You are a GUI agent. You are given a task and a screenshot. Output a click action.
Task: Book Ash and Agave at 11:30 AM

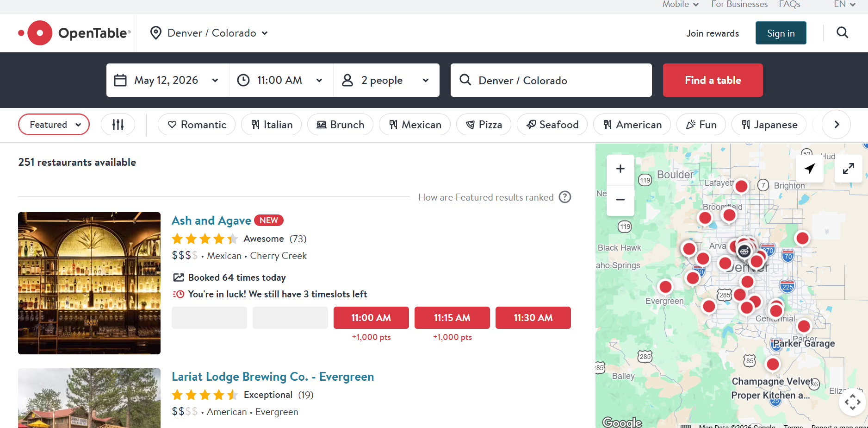533,318
